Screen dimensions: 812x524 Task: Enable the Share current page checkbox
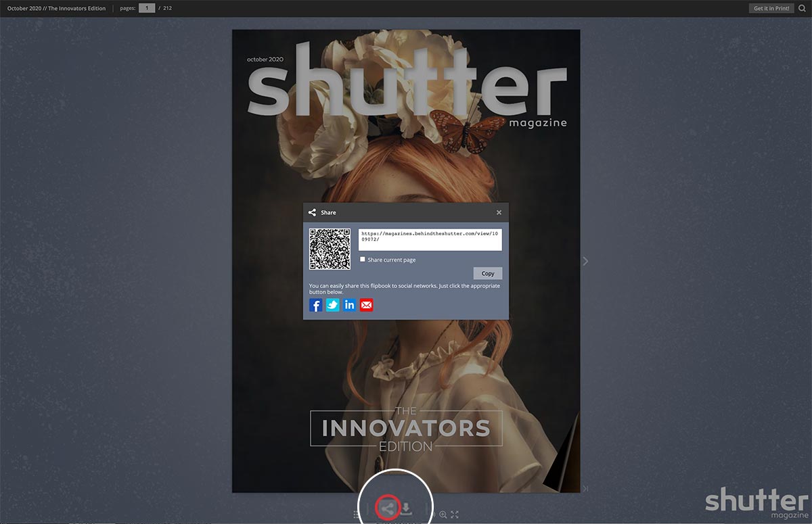[x=363, y=260]
